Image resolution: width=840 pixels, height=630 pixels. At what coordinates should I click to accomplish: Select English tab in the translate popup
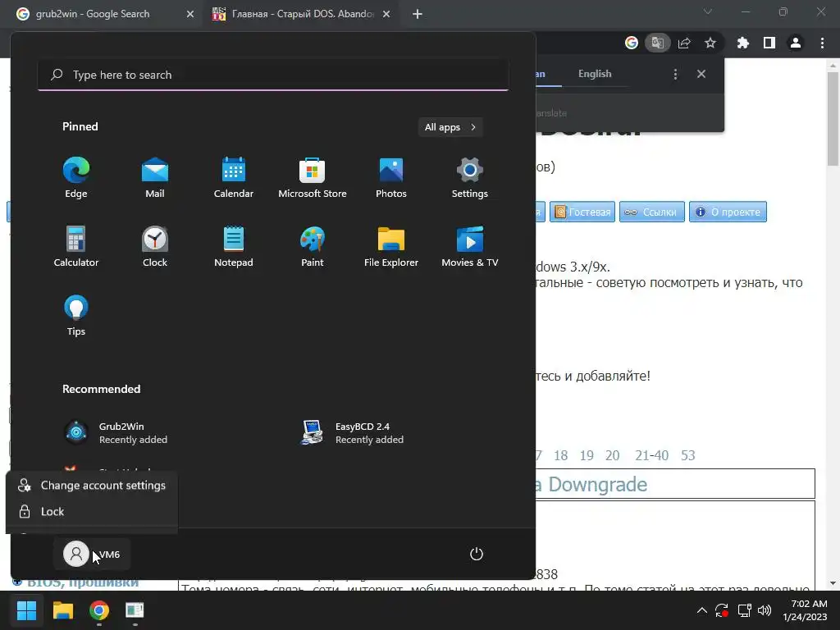595,74
